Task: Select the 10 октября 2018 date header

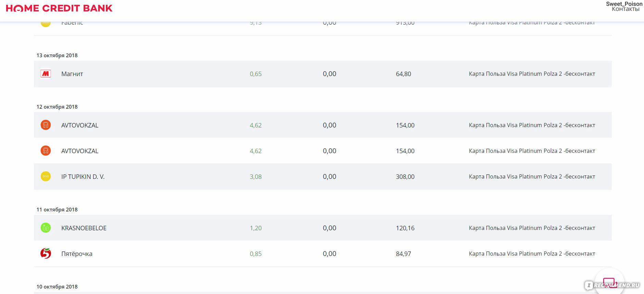Action: pos(57,287)
